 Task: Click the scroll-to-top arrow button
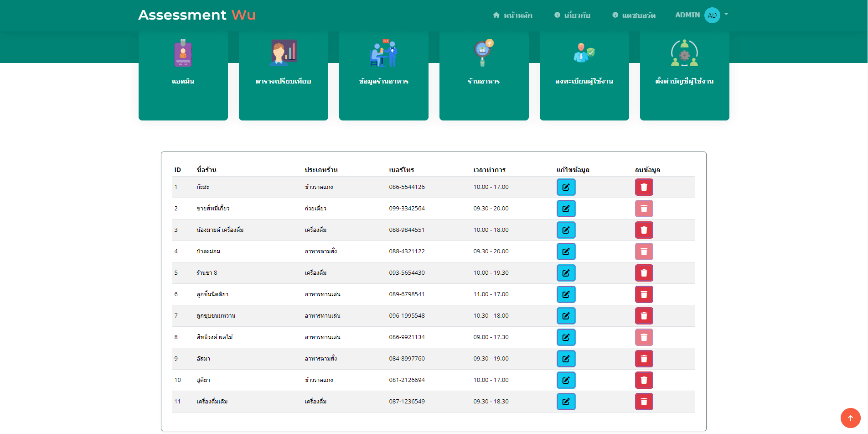click(x=850, y=418)
